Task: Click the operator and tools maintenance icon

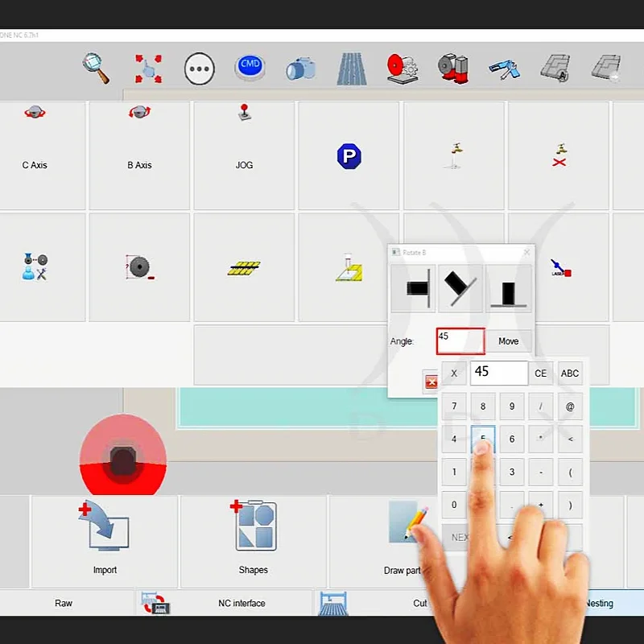Action: point(35,267)
